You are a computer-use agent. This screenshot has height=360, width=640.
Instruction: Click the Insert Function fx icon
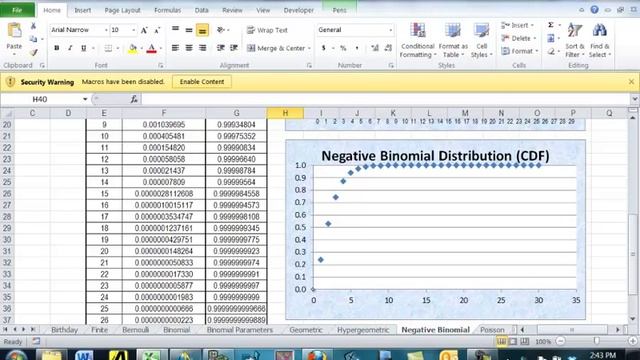[134, 99]
